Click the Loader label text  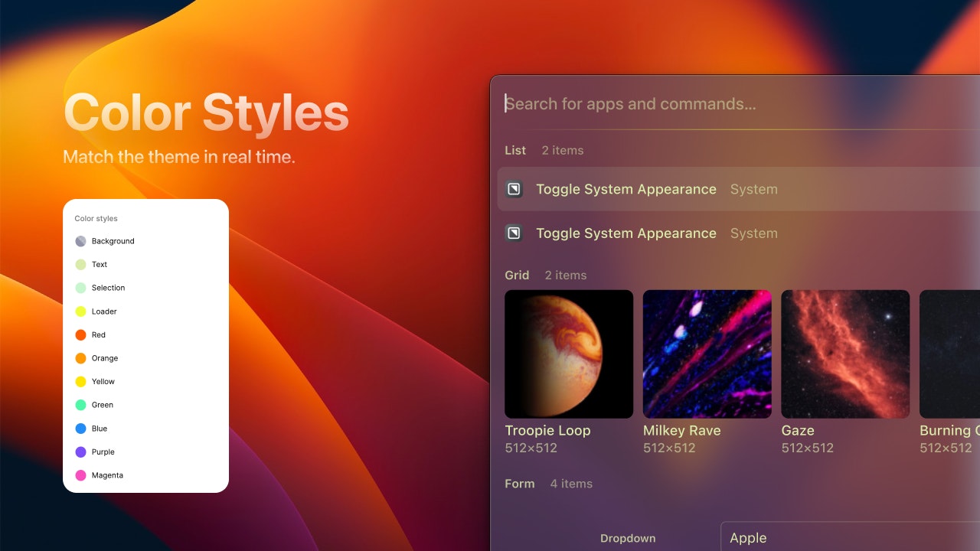104,311
